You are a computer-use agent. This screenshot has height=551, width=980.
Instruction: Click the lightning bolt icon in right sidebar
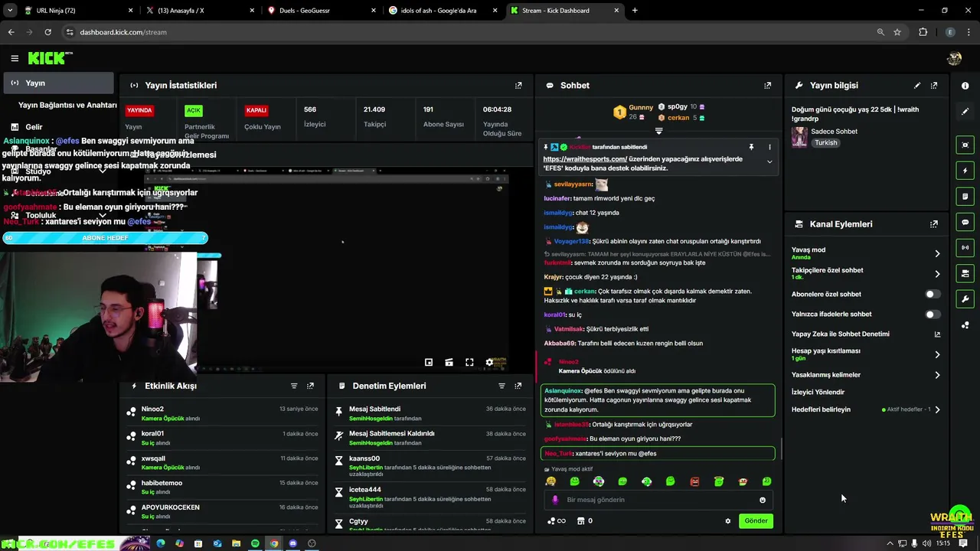pyautogui.click(x=965, y=171)
